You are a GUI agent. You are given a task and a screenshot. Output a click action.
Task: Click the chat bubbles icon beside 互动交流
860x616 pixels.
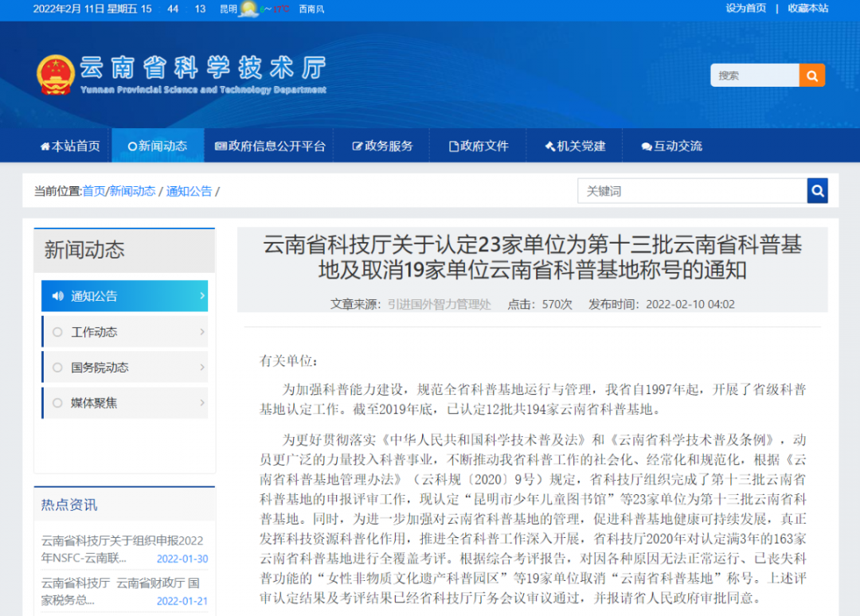[x=647, y=146]
